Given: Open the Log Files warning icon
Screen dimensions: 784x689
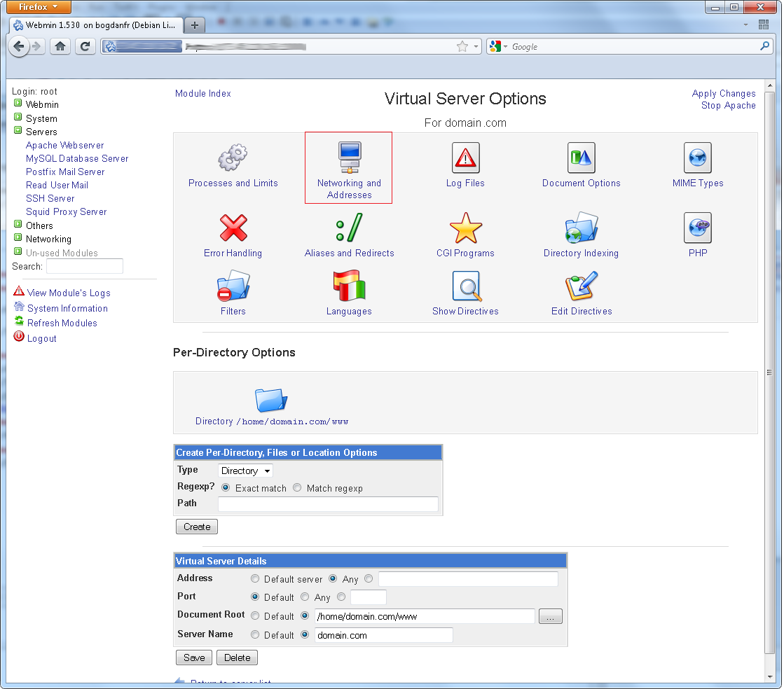Looking at the screenshot, I should pos(465,158).
